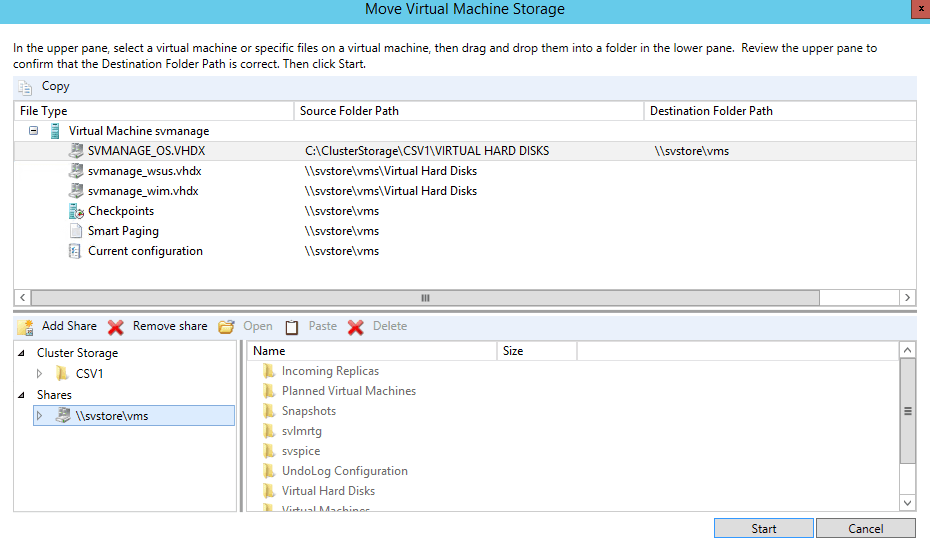Screen dimensions: 930x556
Task: Collapse the Cluster Storage section
Action: tap(22, 353)
